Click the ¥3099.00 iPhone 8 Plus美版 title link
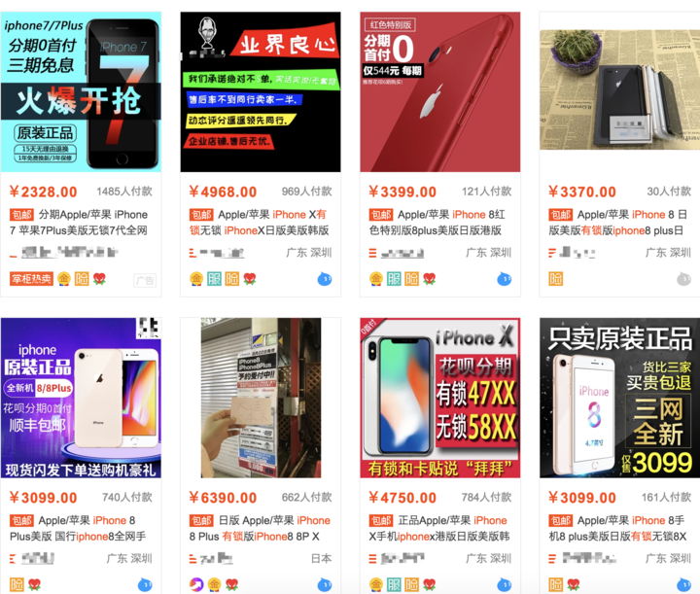The height and width of the screenshot is (594, 700). (78, 529)
